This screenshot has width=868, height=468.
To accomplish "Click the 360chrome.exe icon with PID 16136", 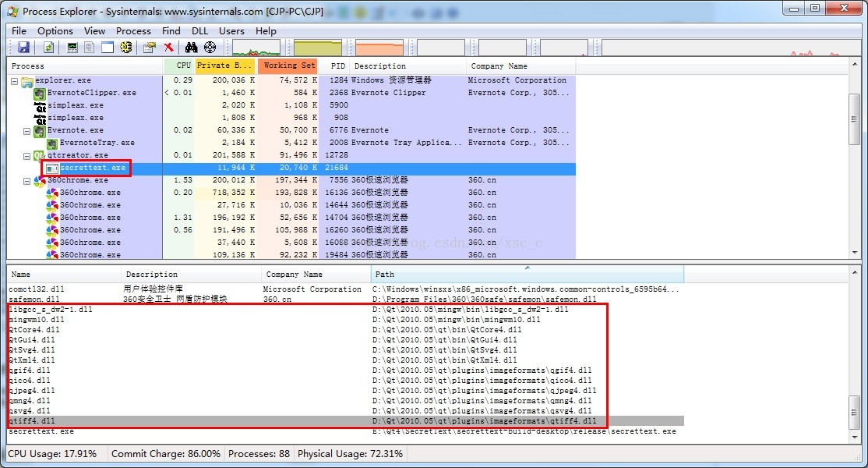I will [52, 193].
